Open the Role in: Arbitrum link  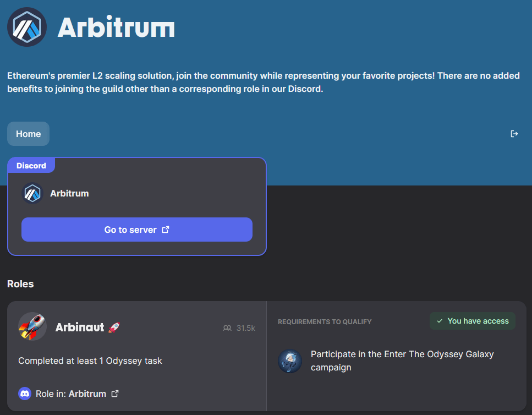click(71, 394)
